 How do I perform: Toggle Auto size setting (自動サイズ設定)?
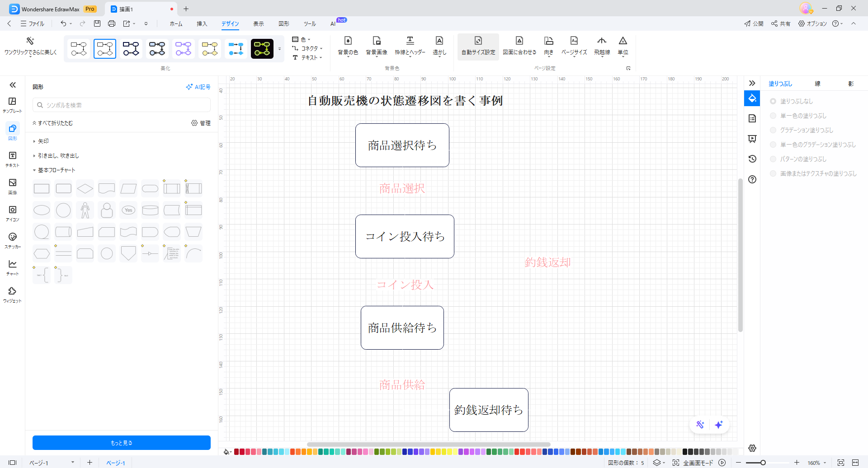click(478, 46)
